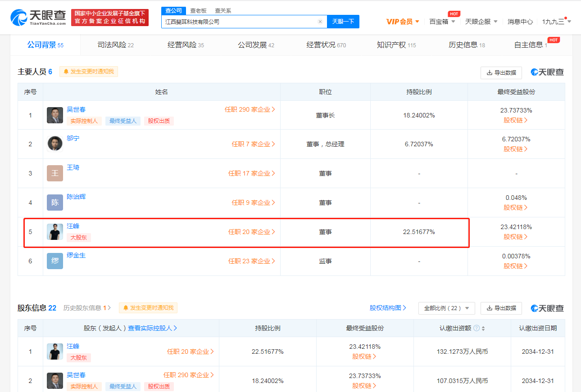This screenshot has height=392, width=581.
Task: Open the 百宝箱 dropdown
Action: [x=442, y=22]
